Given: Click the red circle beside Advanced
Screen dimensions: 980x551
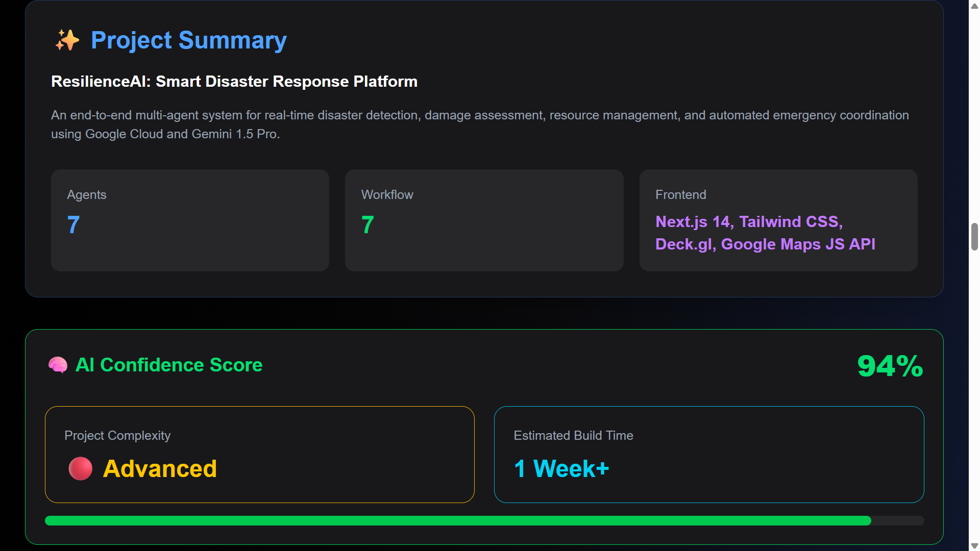Looking at the screenshot, I should (81, 468).
